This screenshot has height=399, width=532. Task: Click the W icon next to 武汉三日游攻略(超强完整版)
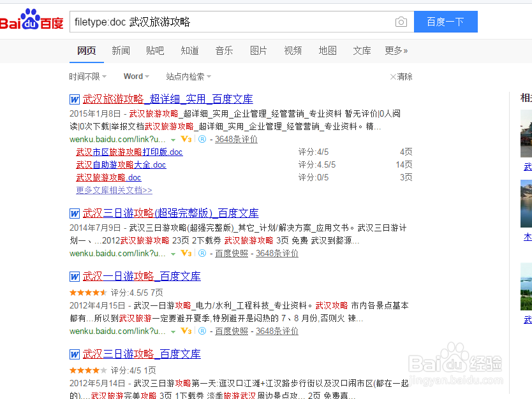point(75,213)
